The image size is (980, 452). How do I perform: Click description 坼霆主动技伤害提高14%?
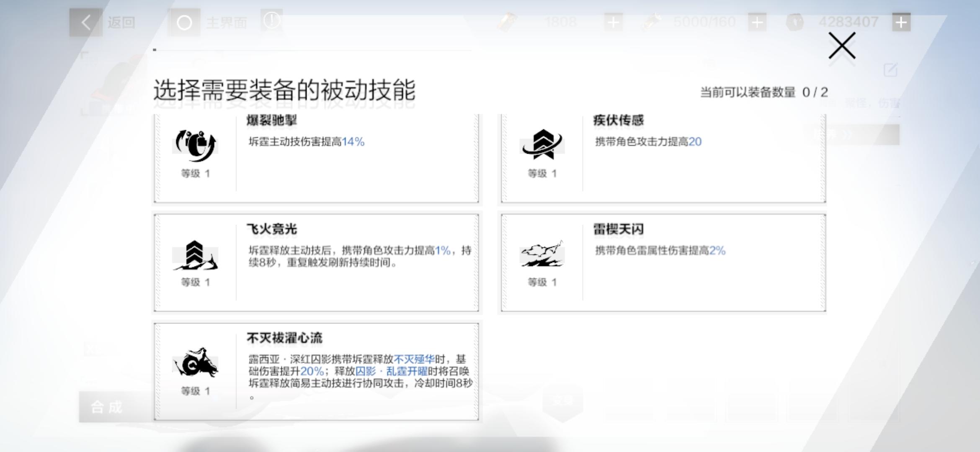306,142
